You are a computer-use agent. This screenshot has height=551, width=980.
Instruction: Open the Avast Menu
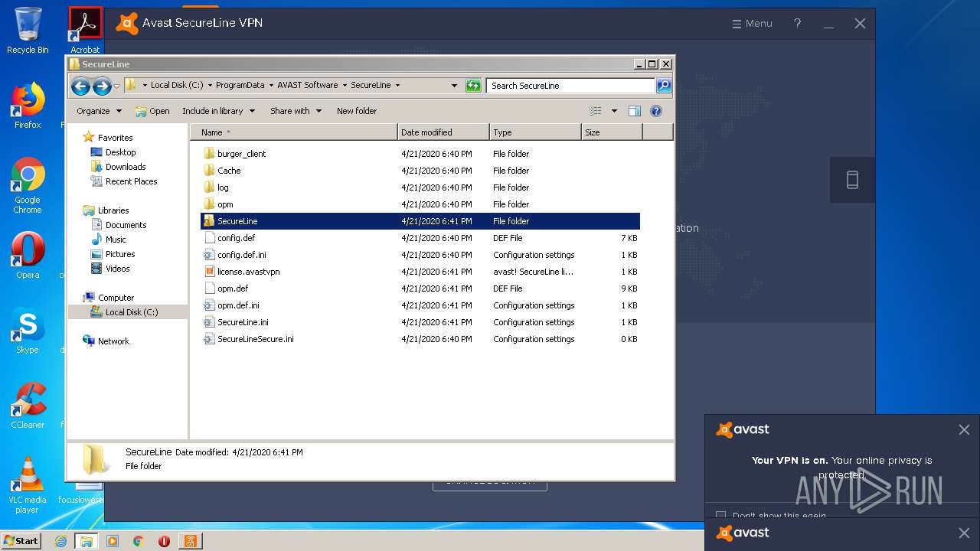click(x=752, y=24)
